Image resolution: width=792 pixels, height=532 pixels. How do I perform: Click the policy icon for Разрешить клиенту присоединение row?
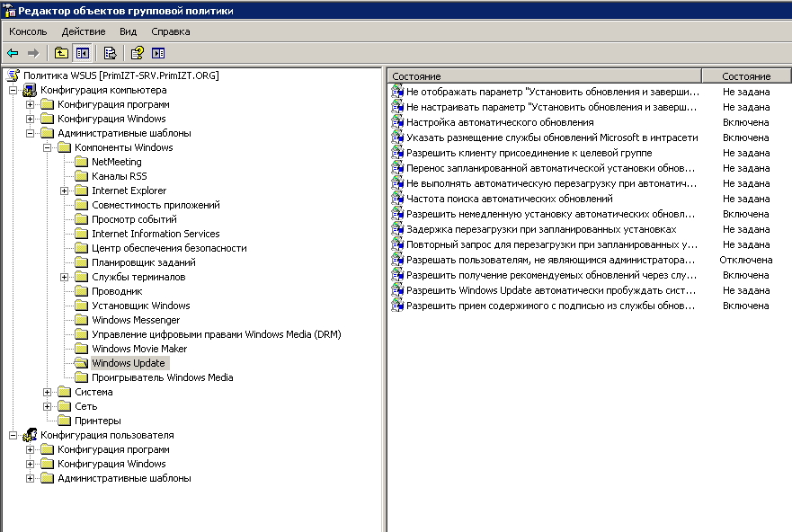click(x=397, y=153)
